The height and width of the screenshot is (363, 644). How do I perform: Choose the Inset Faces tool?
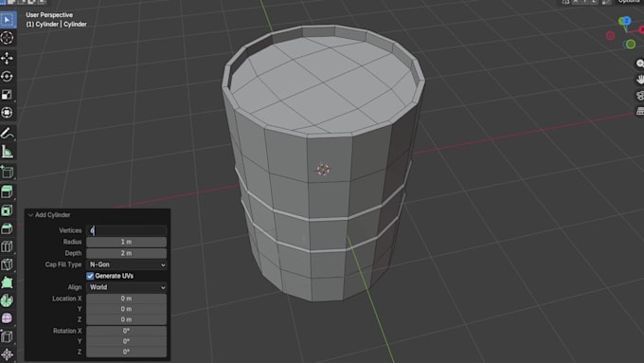7,210
